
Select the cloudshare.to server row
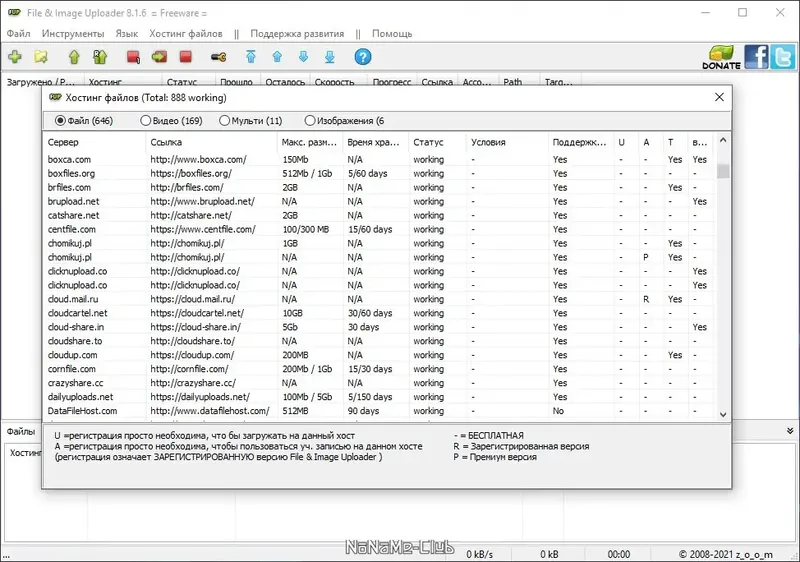click(x=378, y=341)
